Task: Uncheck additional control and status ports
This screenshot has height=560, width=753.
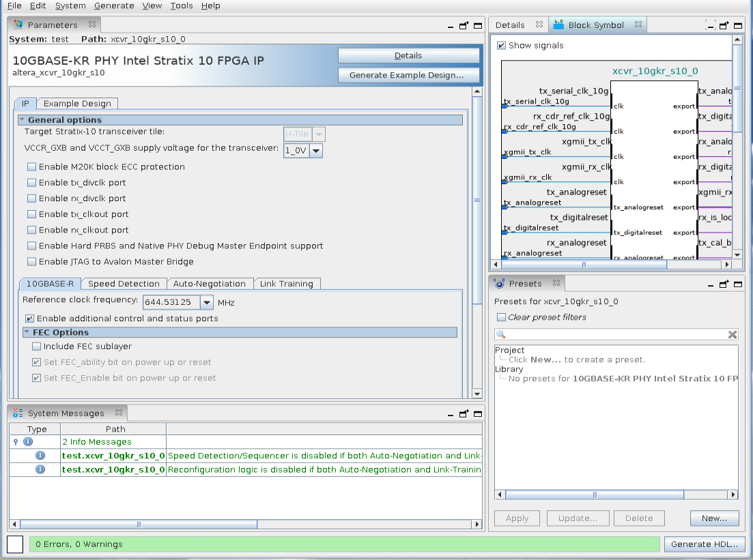Action: point(30,318)
